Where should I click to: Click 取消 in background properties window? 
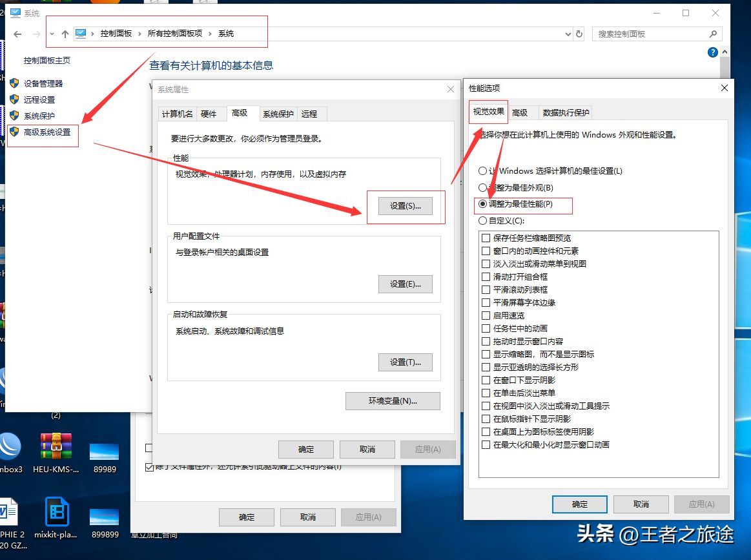(x=308, y=517)
